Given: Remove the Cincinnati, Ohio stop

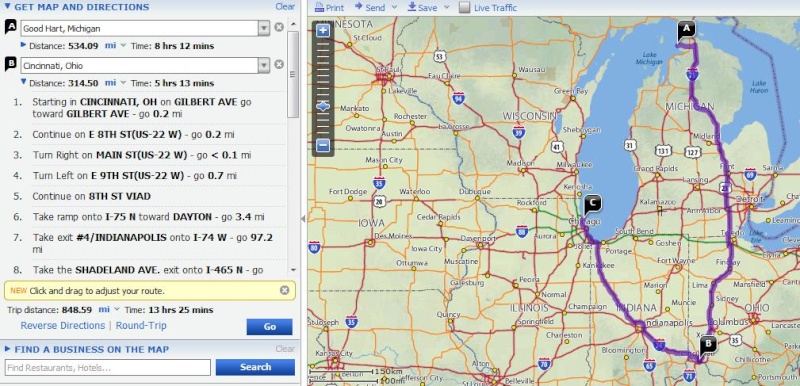Looking at the screenshot, I should click(x=279, y=64).
